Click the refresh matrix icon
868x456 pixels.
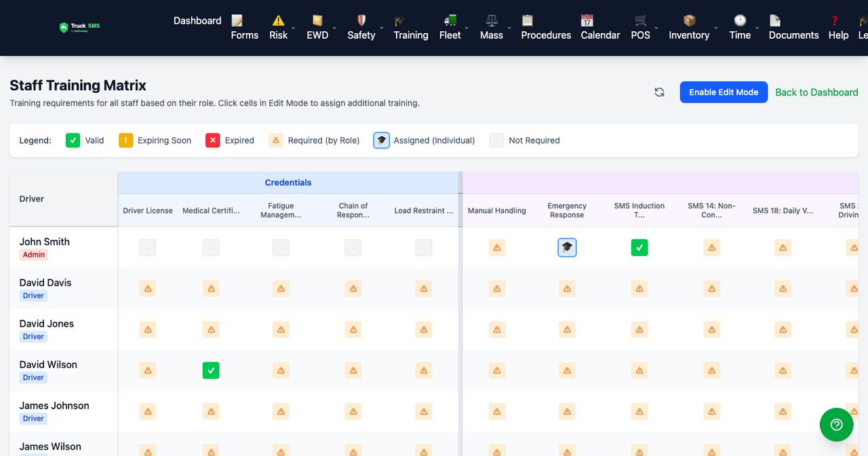pos(659,92)
